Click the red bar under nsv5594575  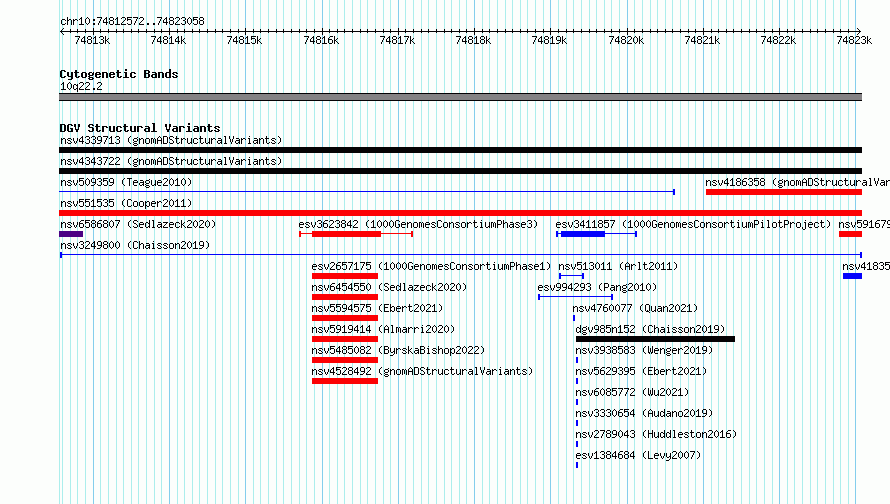345,318
